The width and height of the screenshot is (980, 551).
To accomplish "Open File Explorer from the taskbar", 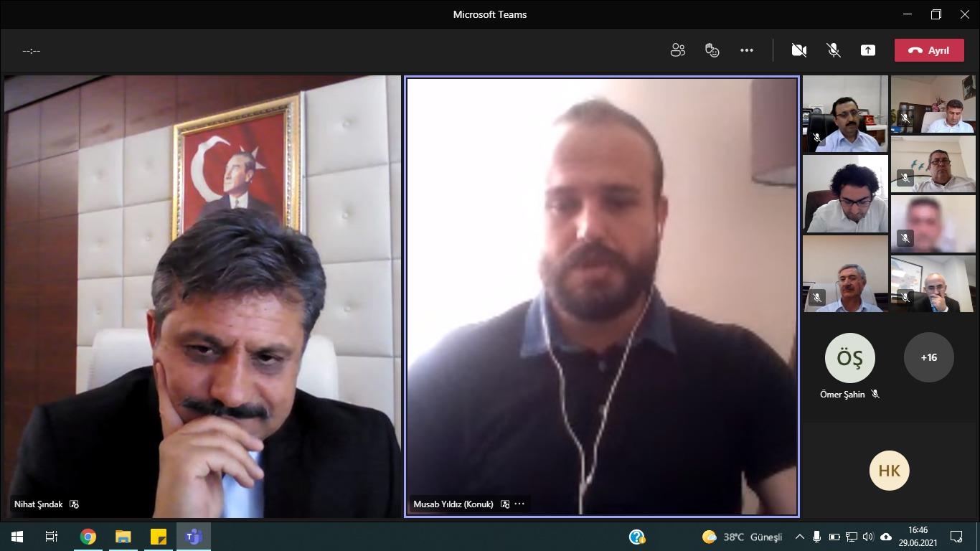I will tap(123, 537).
